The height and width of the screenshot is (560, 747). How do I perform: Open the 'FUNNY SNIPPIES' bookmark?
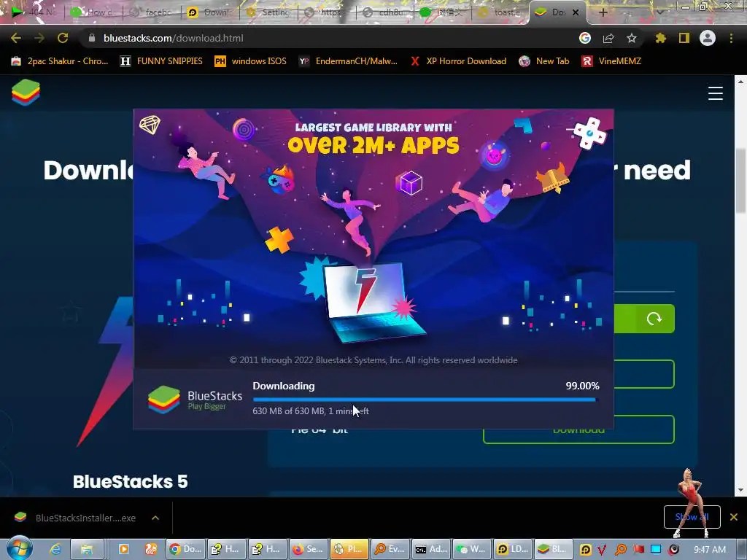coord(161,61)
